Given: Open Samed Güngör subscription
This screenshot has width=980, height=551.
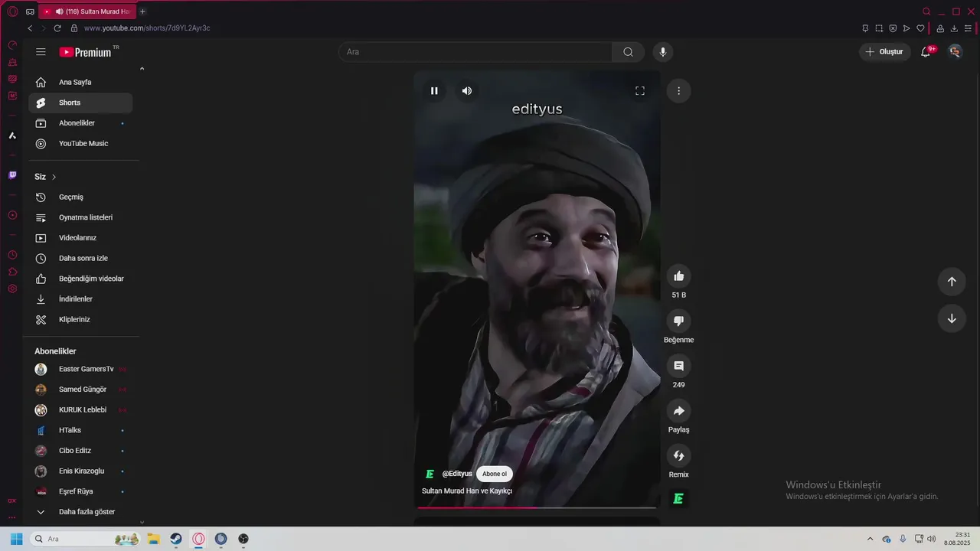Looking at the screenshot, I should point(80,390).
